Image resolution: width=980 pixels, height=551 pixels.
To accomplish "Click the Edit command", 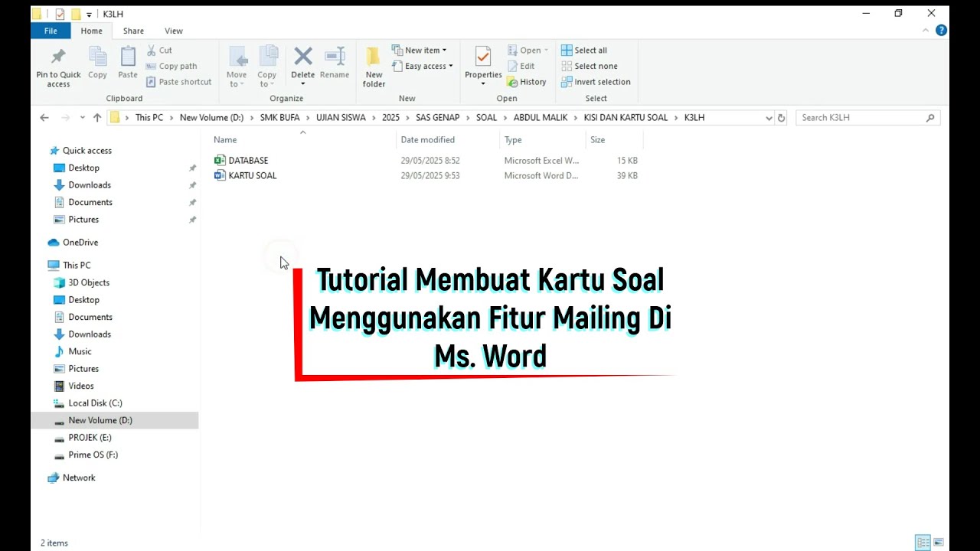I will point(521,66).
